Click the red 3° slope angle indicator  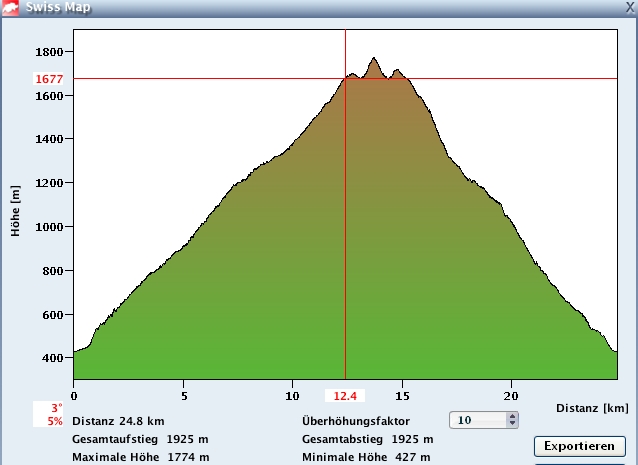[x=56, y=409]
